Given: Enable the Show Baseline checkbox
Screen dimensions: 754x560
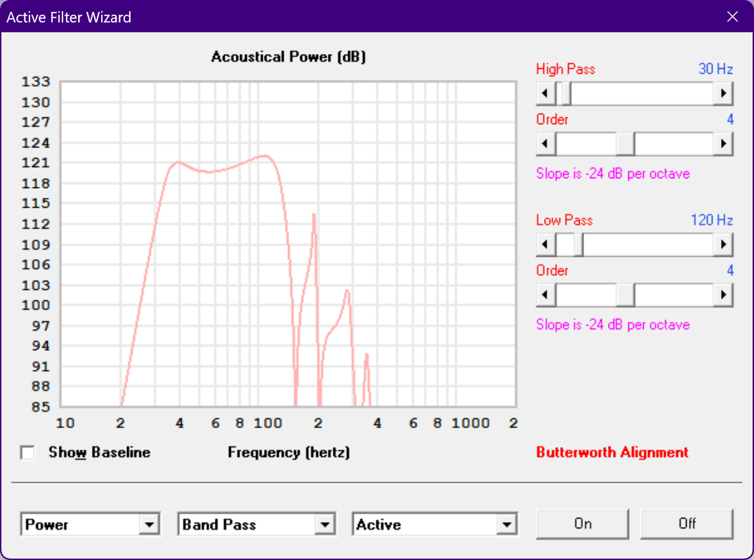Looking at the screenshot, I should point(28,453).
